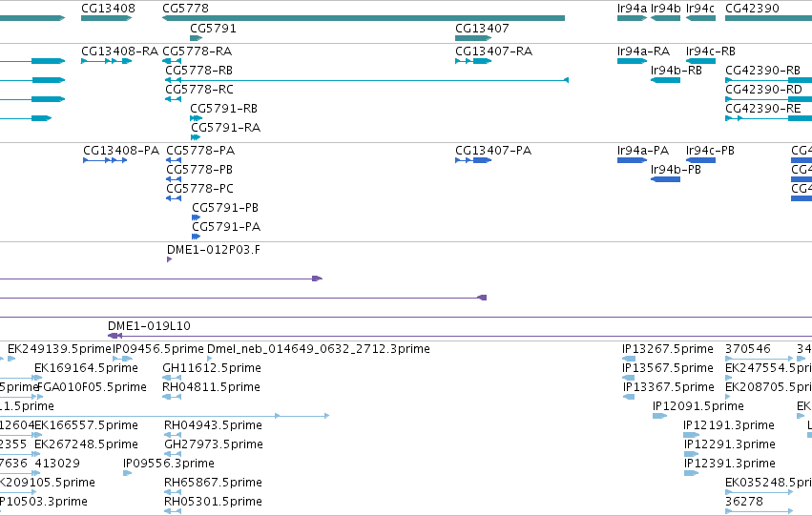812x516 pixels.
Task: Select the IP13567.5prime EST glyph
Action: coord(629,378)
